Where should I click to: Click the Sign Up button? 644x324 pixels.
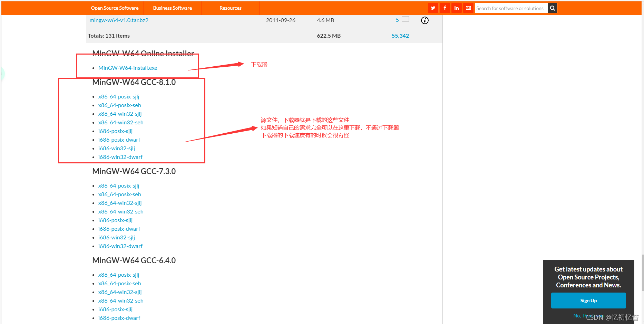588,301
